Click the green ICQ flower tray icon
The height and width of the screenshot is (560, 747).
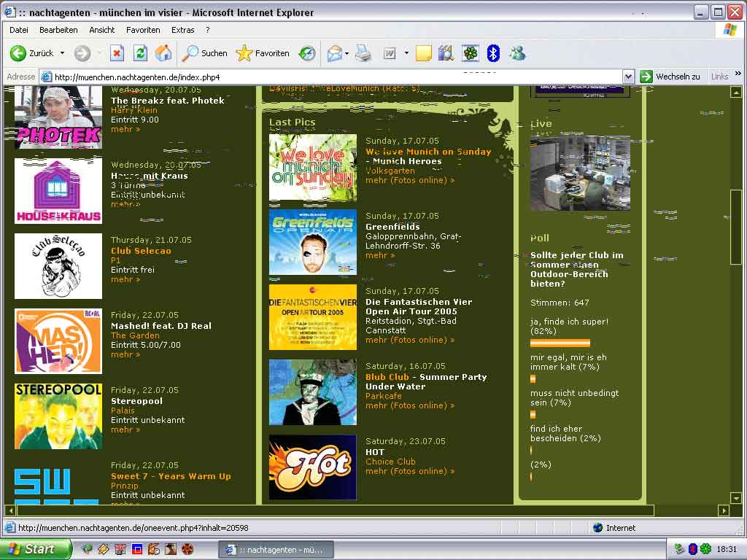[705, 549]
